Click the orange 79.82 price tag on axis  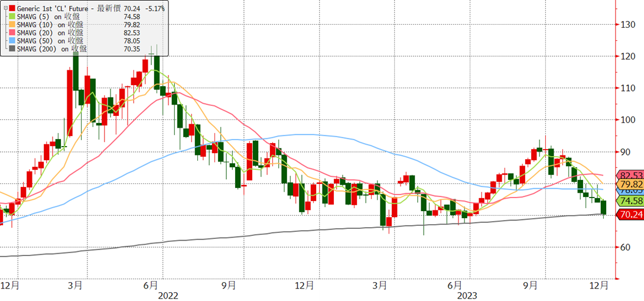[x=629, y=183]
